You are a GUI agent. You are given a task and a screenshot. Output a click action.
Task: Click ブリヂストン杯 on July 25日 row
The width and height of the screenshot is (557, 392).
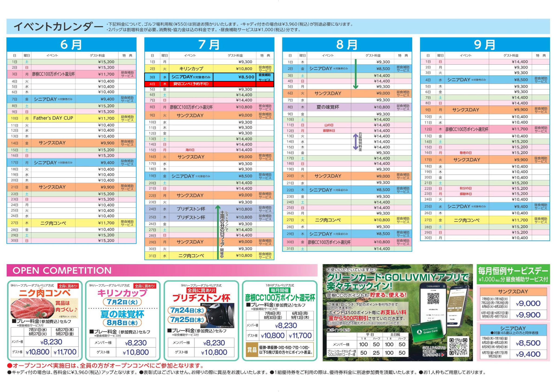tap(191, 217)
